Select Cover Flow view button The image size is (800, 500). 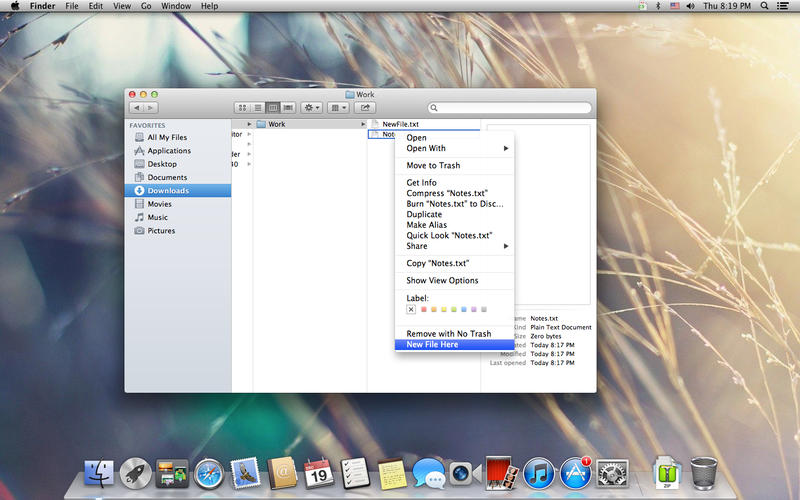[288, 108]
